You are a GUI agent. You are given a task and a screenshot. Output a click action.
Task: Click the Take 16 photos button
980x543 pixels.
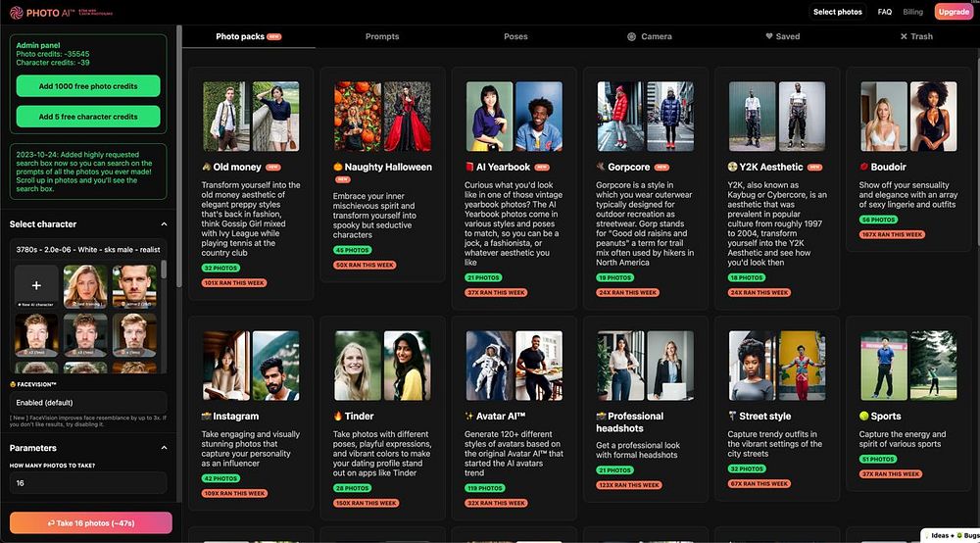(x=90, y=523)
